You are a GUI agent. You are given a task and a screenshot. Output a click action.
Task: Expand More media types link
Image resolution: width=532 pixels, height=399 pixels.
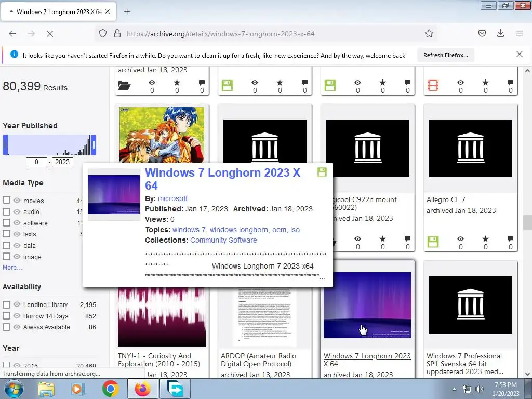point(12,268)
